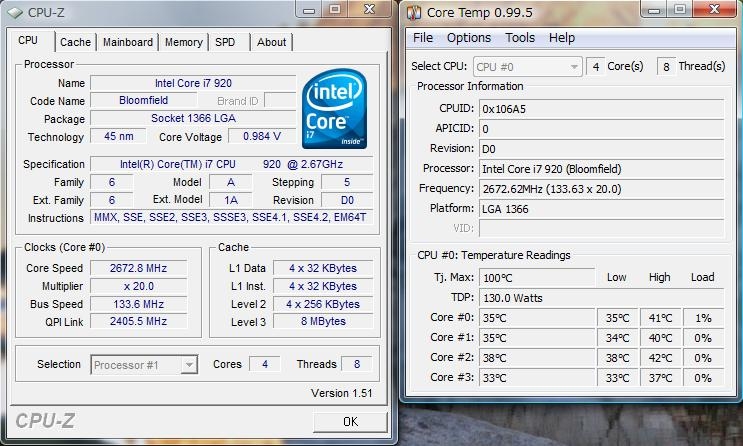Click the Level 2 4 x 256 KBytes value
743x446 pixels.
pyautogui.click(x=323, y=304)
